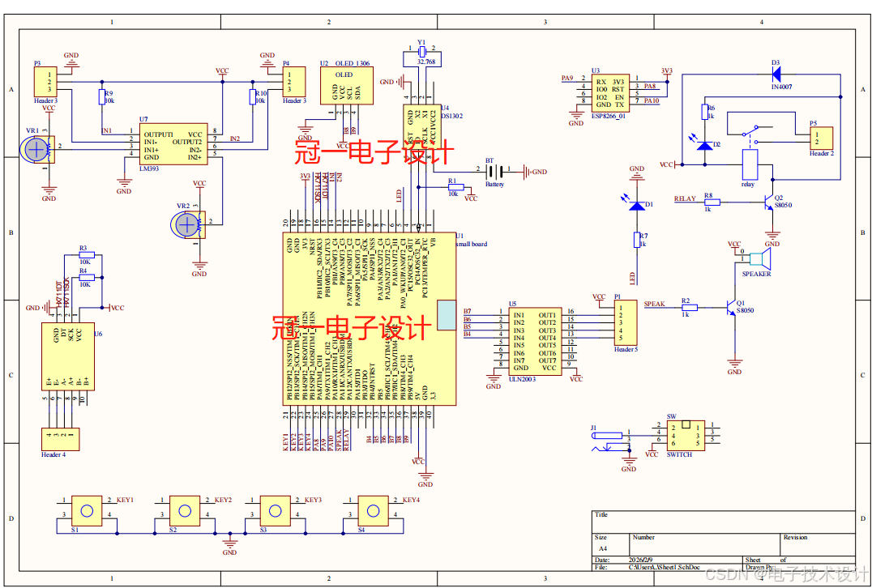Click the '32.768' crystal value
Viewport: 872px width, 588px height.
click(x=426, y=62)
